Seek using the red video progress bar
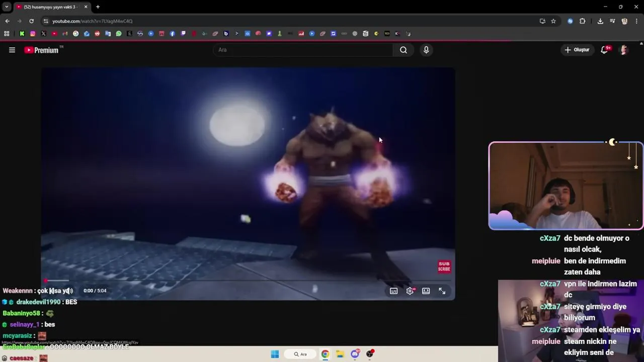644x362 pixels. [x=248, y=281]
